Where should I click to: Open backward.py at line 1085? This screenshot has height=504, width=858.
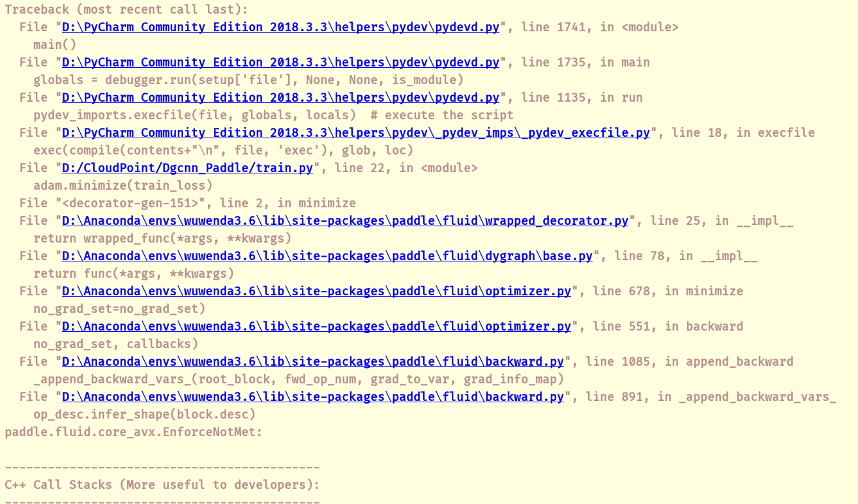312,361
